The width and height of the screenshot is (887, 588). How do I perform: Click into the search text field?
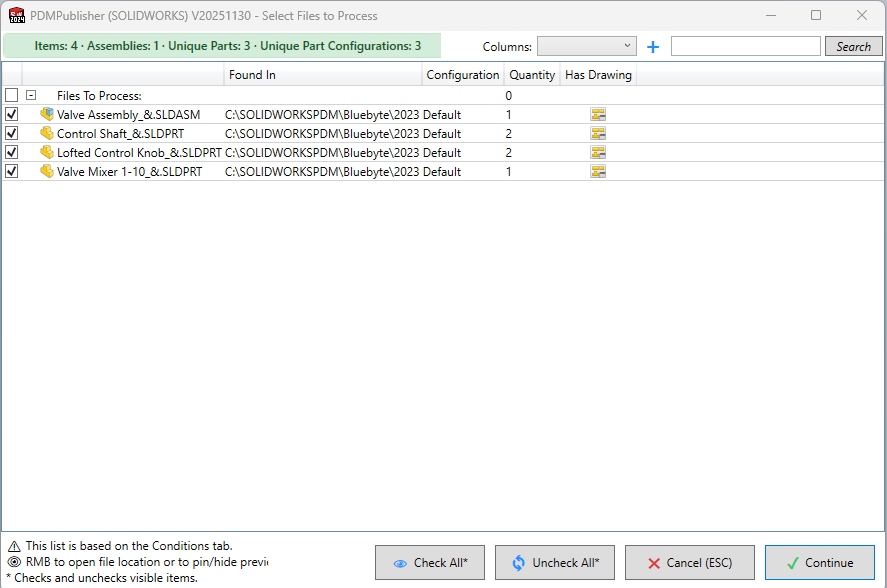(x=745, y=46)
